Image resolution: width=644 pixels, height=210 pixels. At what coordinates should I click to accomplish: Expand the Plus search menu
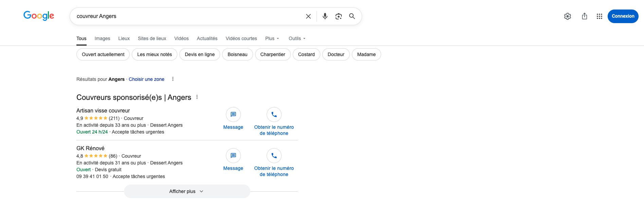272,38
